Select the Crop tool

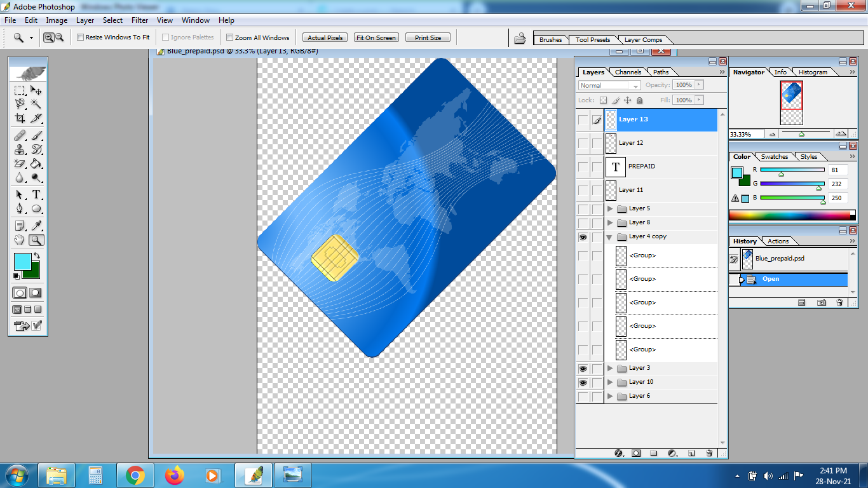coord(20,118)
